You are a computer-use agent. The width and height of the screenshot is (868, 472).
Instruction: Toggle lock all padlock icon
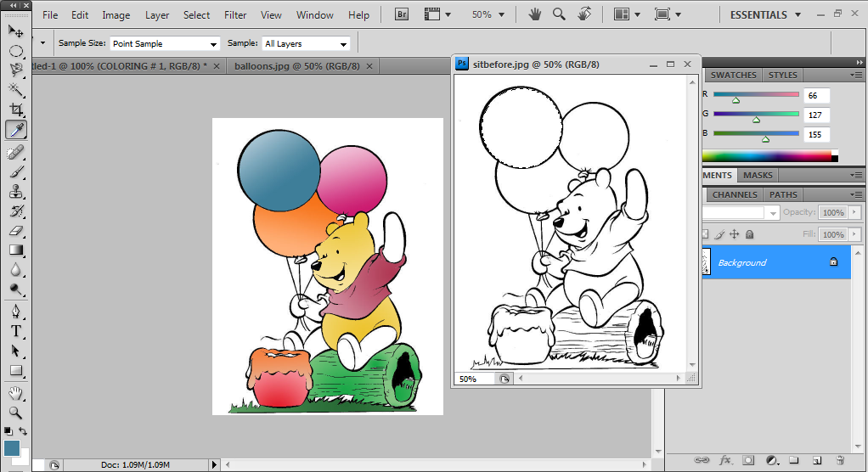coord(750,234)
